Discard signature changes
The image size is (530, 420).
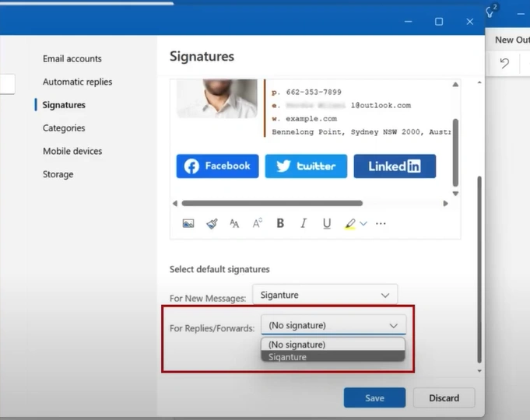(x=444, y=397)
